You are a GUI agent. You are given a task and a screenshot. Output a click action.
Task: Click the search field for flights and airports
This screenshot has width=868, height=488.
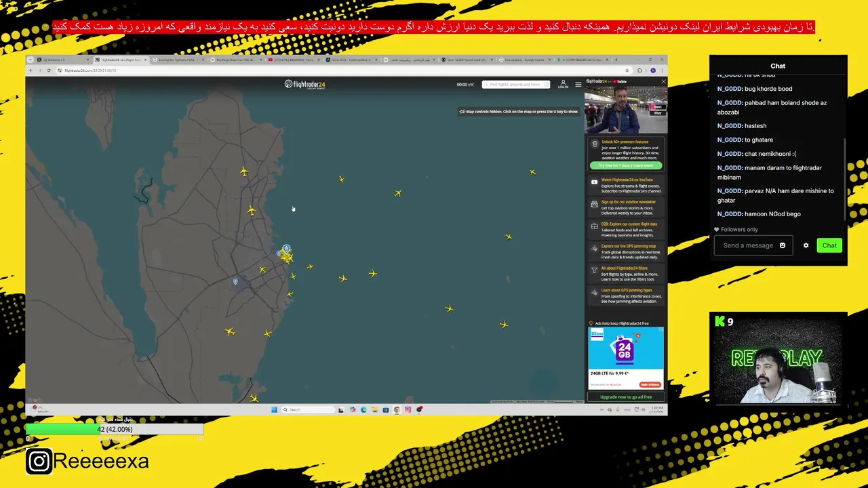[x=515, y=85]
